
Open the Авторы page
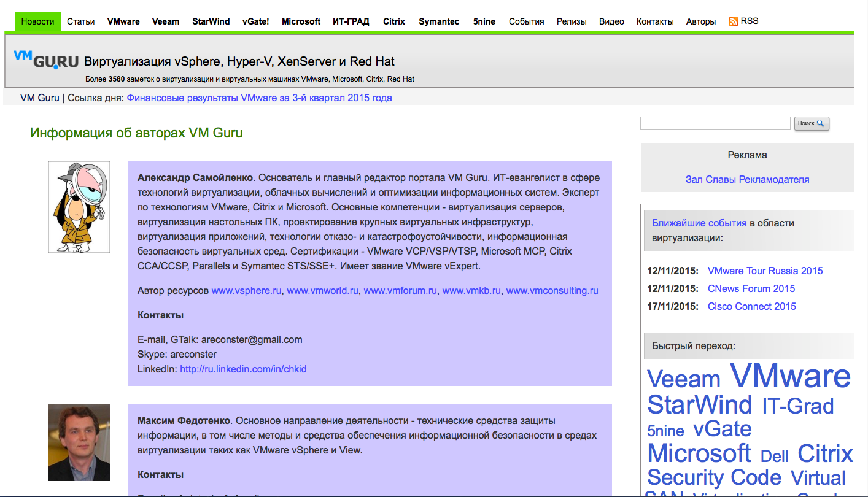[701, 21]
